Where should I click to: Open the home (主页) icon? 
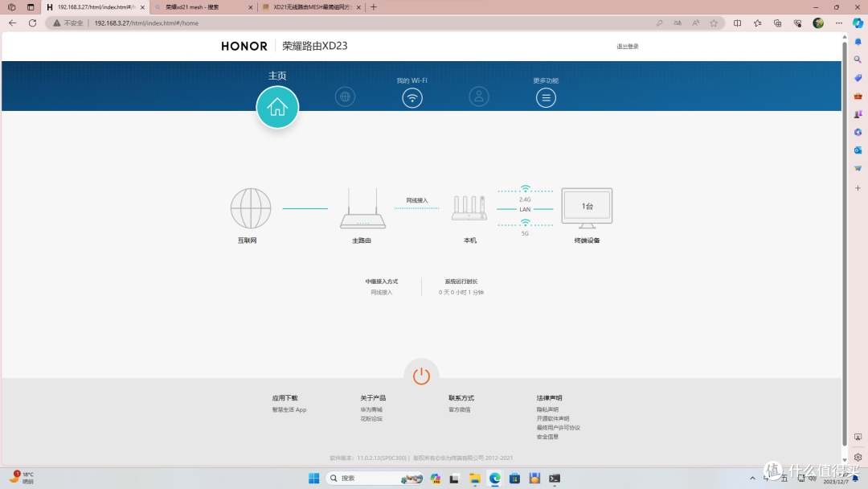(277, 107)
